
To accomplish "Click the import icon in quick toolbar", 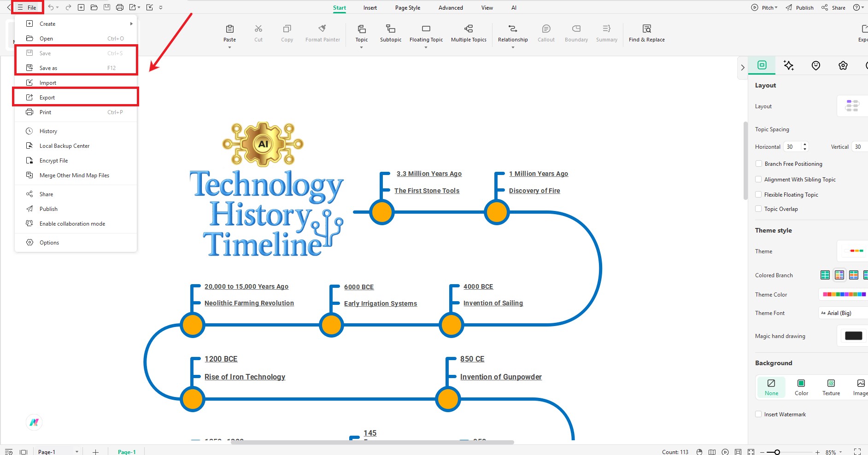I will [x=149, y=7].
